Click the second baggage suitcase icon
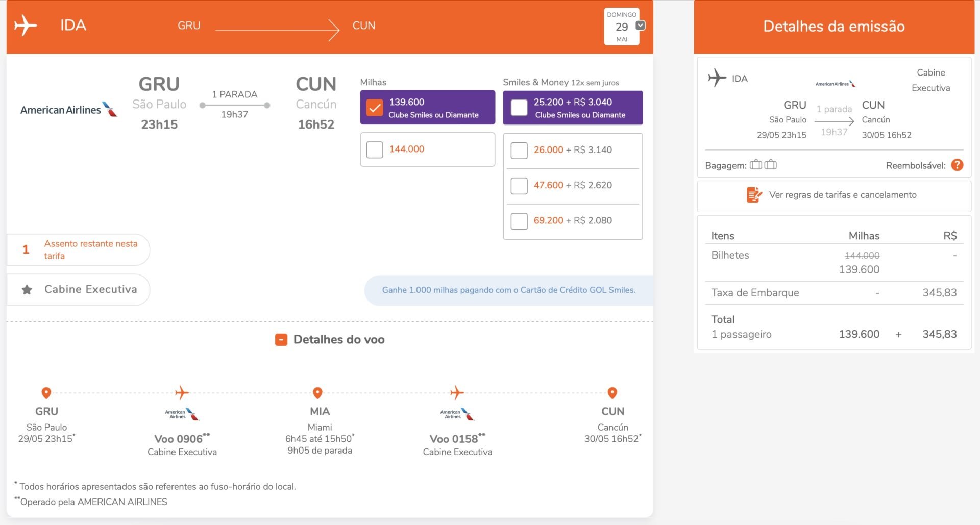 pyautogui.click(x=771, y=165)
